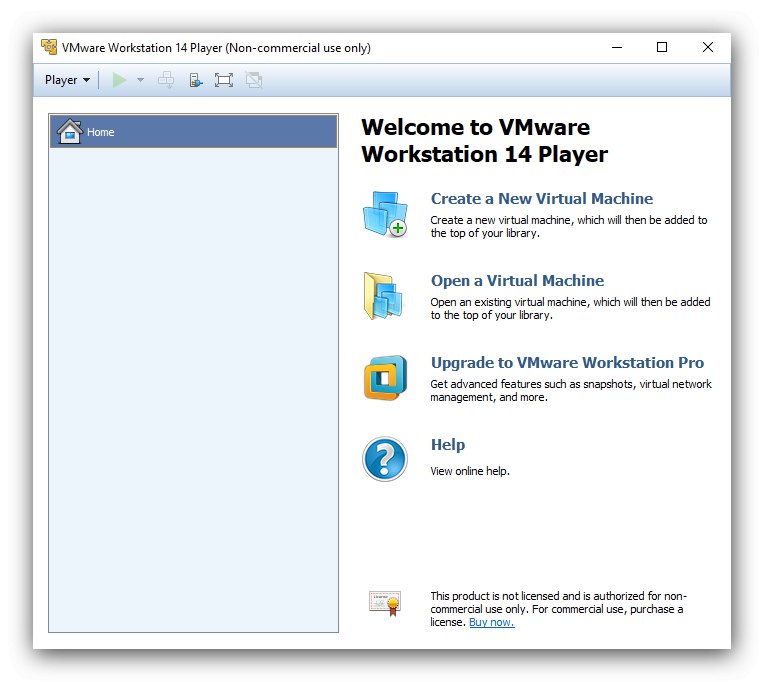Click Open a Virtual Machine link
764x682 pixels.
(517, 281)
